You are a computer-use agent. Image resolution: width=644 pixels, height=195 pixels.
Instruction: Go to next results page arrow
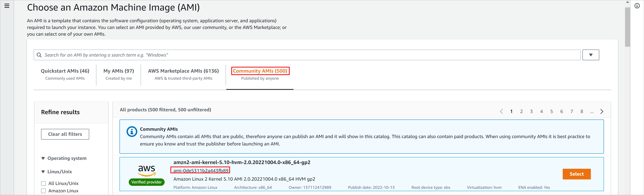[602, 112]
